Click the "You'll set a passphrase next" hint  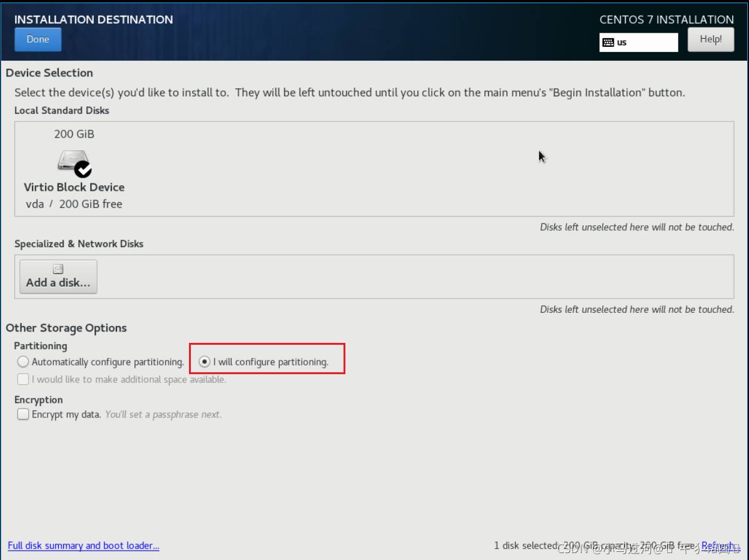coord(163,414)
